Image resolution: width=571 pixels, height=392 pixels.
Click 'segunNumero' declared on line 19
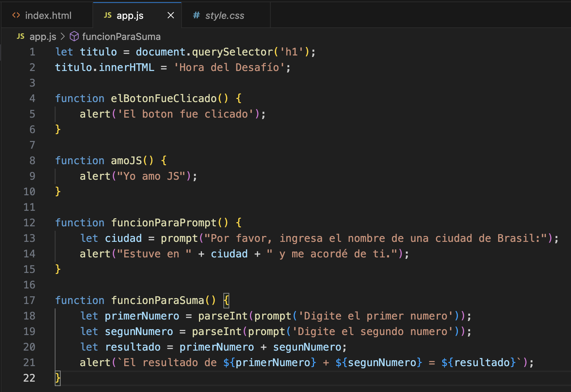point(139,331)
